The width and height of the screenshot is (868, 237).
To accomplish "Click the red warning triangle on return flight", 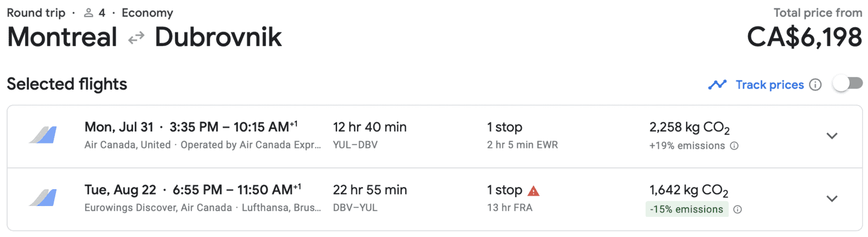I will pyautogui.click(x=533, y=191).
